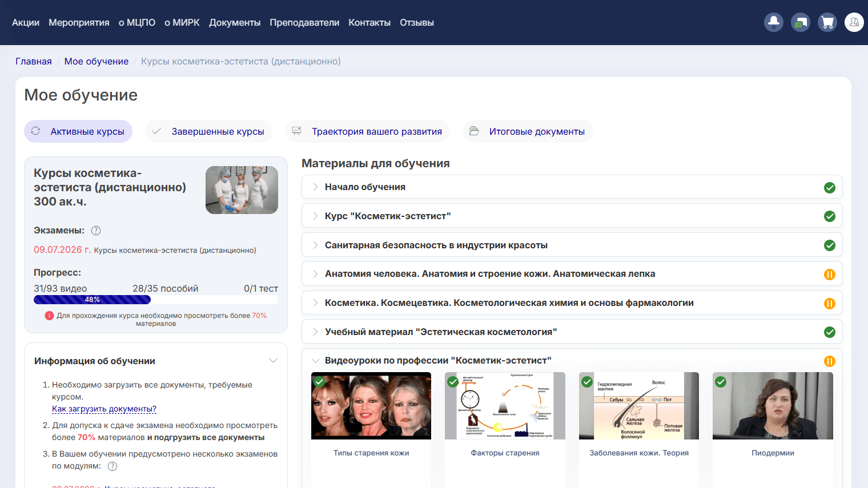Open the user profile avatar icon
Image resolution: width=868 pixels, height=488 pixels.
tap(854, 22)
